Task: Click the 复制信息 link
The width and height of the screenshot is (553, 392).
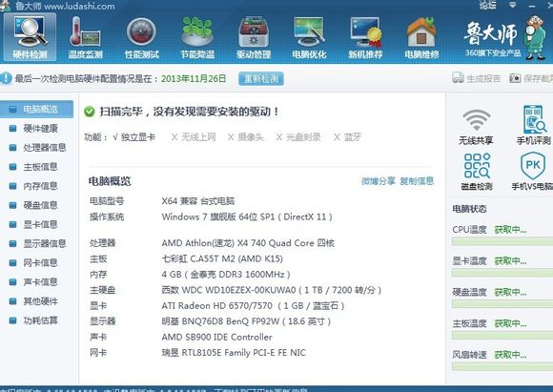Action: 417,181
